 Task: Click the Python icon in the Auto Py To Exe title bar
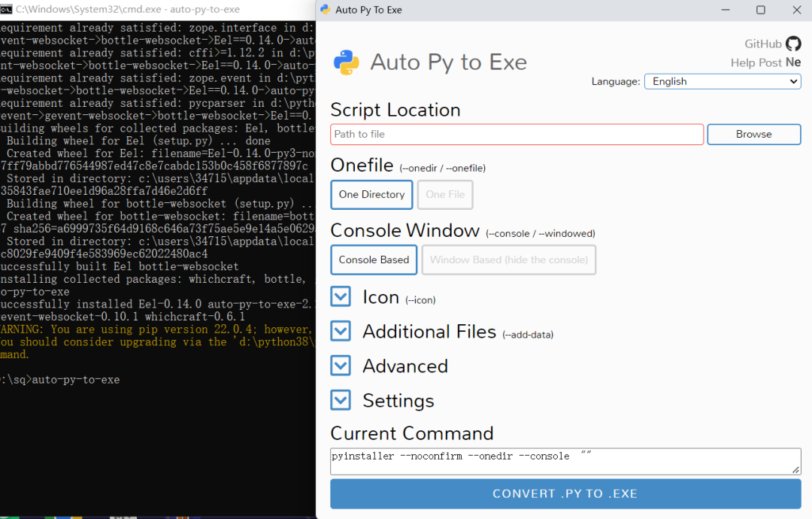click(325, 10)
